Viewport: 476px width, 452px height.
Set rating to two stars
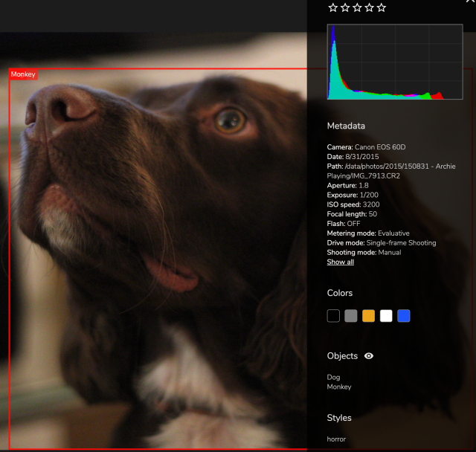point(345,7)
